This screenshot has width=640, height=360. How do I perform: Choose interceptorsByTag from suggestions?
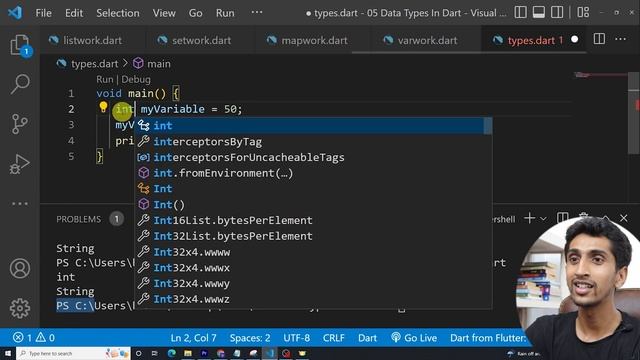[x=313, y=142]
